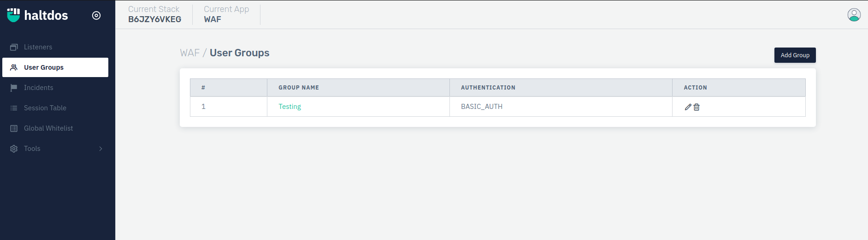Select the BASIC_AUTH cell in the table
Screen dimensions: 868x240
tap(482, 107)
